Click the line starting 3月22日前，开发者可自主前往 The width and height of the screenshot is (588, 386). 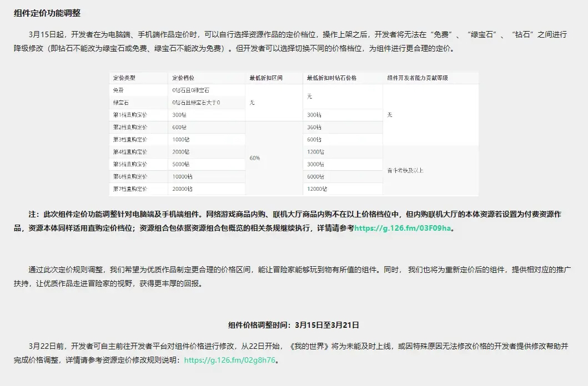click(x=299, y=346)
